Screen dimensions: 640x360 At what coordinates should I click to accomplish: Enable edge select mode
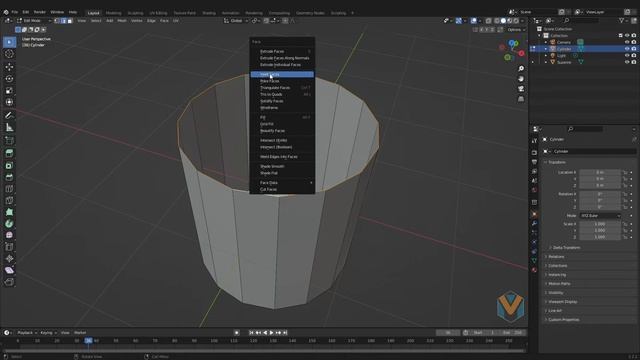coord(63,20)
